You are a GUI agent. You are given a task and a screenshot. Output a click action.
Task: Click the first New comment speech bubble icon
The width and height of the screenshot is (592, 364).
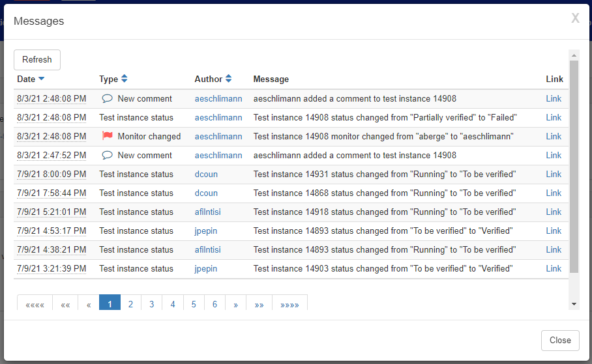107,99
